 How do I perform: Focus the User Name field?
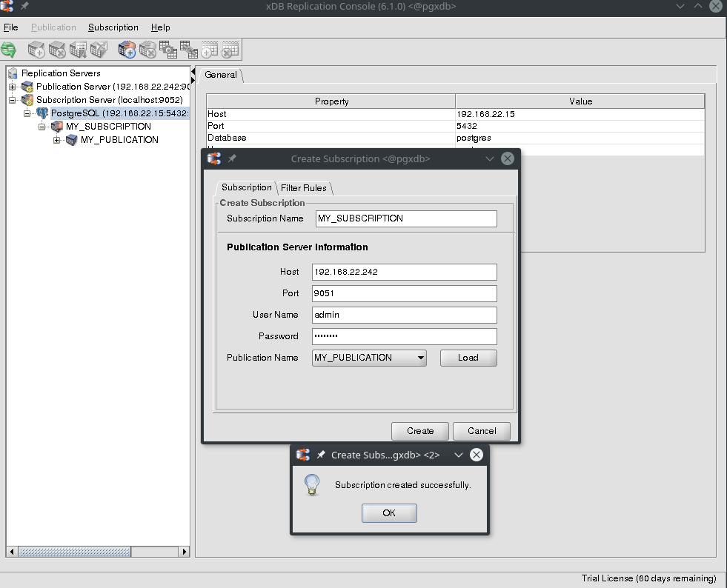pyautogui.click(x=405, y=315)
